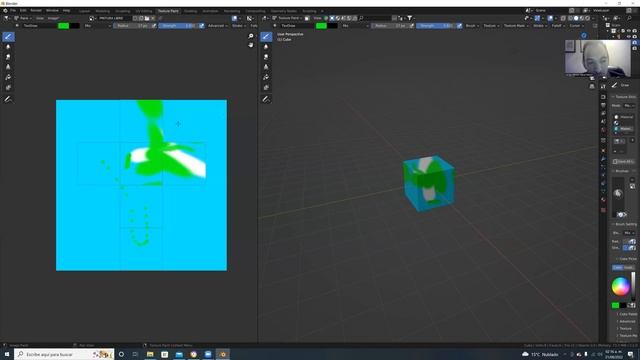Toggle radius pressure sensitivity in image editor header
The image size is (640, 360).
[x=154, y=26]
